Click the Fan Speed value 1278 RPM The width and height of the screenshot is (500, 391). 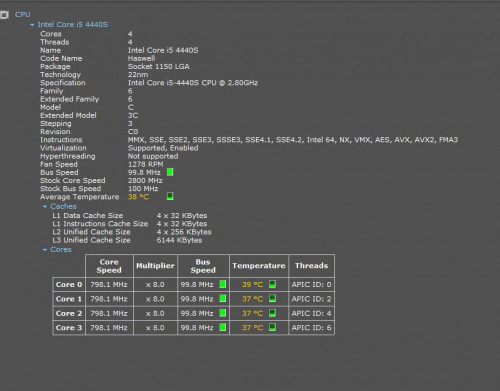tap(146, 164)
